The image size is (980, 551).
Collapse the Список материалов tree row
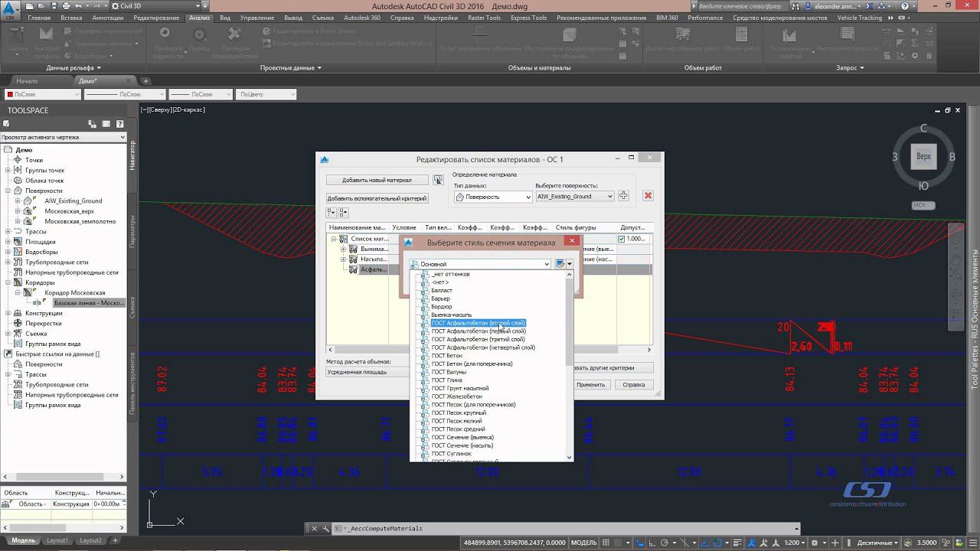[x=334, y=239]
